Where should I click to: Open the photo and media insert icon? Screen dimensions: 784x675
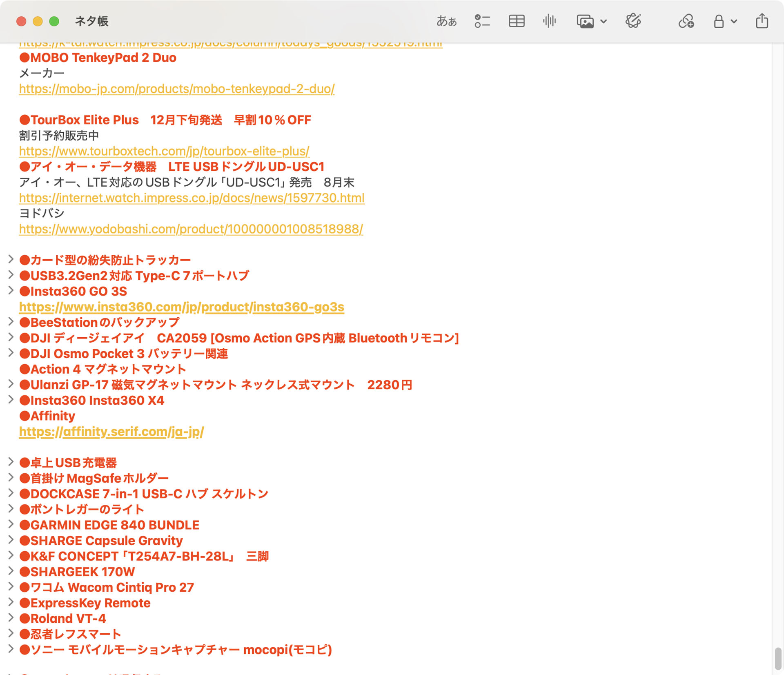pyautogui.click(x=585, y=21)
